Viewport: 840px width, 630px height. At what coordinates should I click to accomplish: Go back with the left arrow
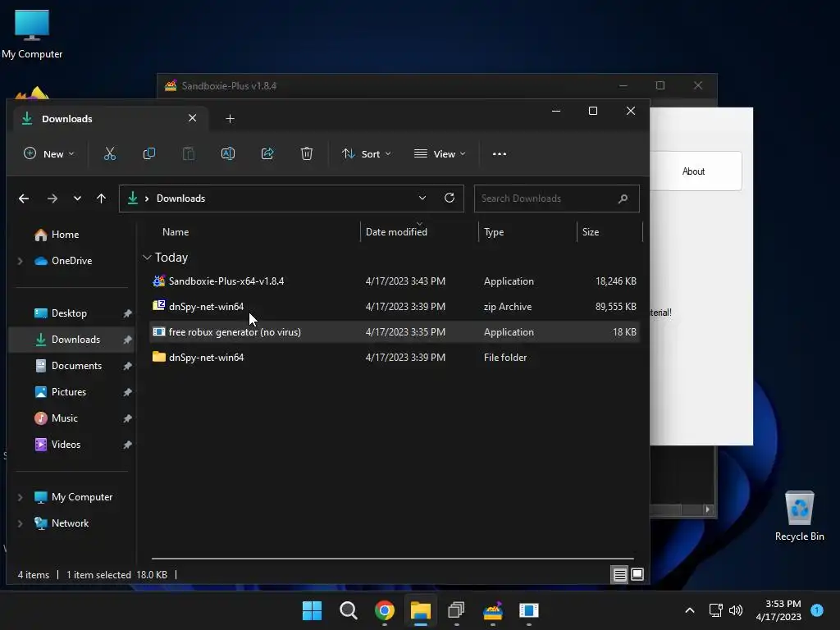24,199
